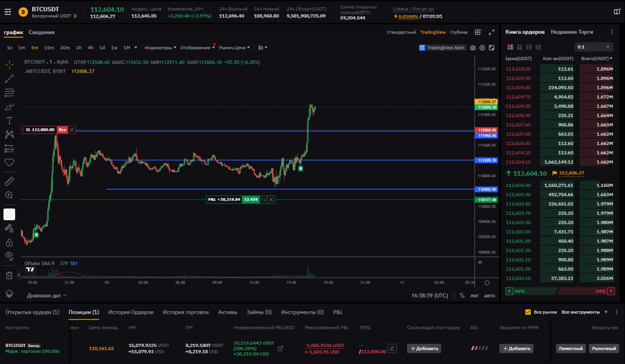Open the position forecasting tools icon

9,148
